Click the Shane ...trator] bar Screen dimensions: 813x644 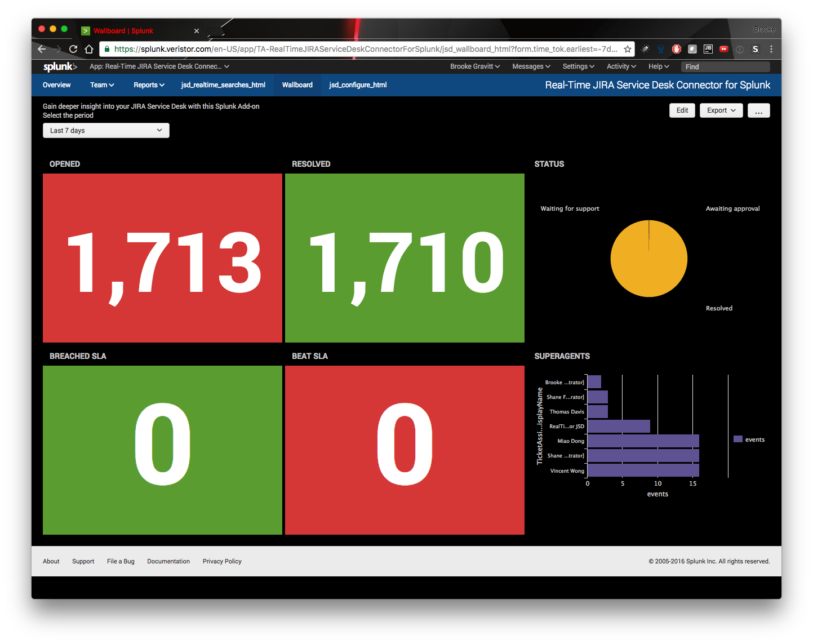(x=643, y=455)
